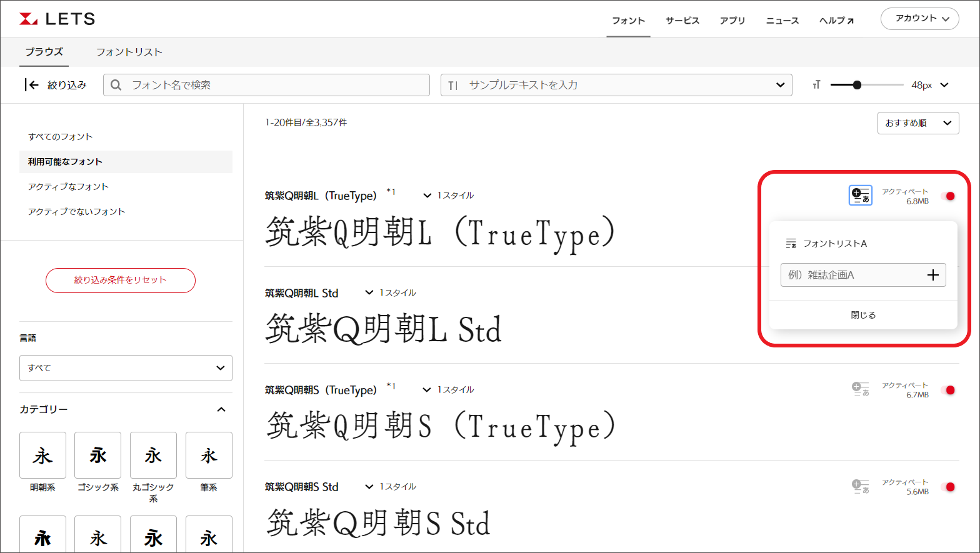Click the font size icon beside slider
This screenshot has height=553, width=980.
(x=816, y=85)
